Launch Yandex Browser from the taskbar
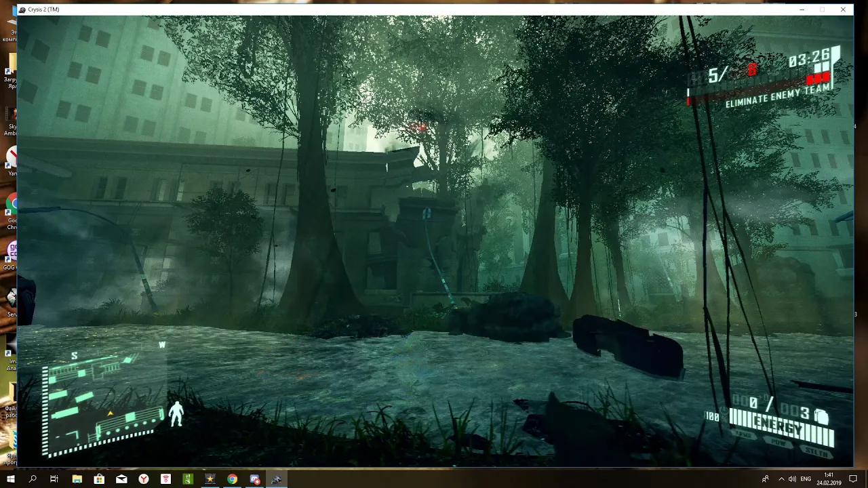The width and height of the screenshot is (868, 488). 144,479
